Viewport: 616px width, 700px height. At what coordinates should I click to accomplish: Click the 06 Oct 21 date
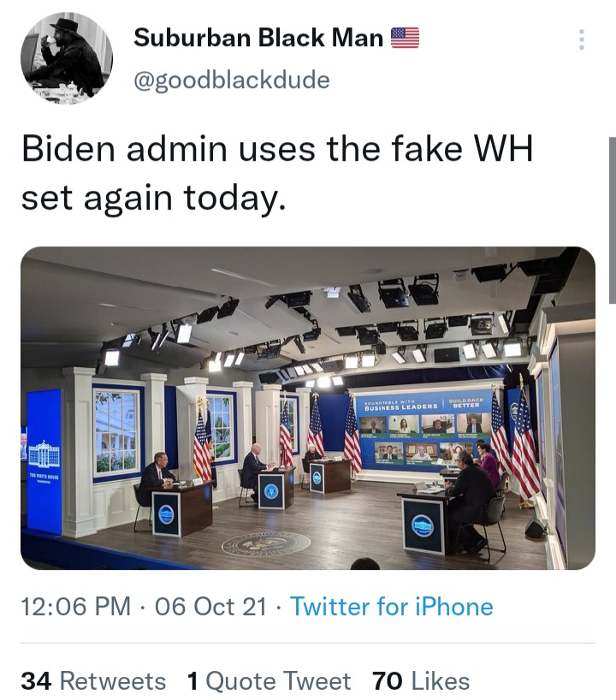pyautogui.click(x=210, y=606)
